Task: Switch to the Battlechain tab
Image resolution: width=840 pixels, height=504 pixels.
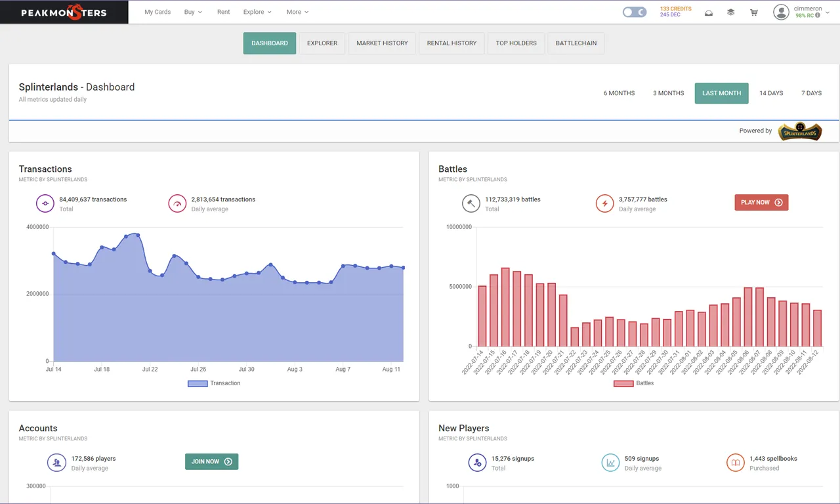Action: [x=576, y=43]
